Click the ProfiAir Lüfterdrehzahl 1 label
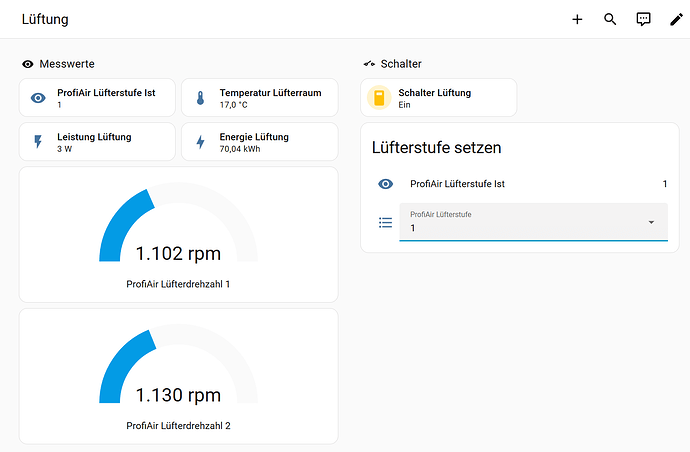The width and height of the screenshot is (690, 452). [178, 284]
